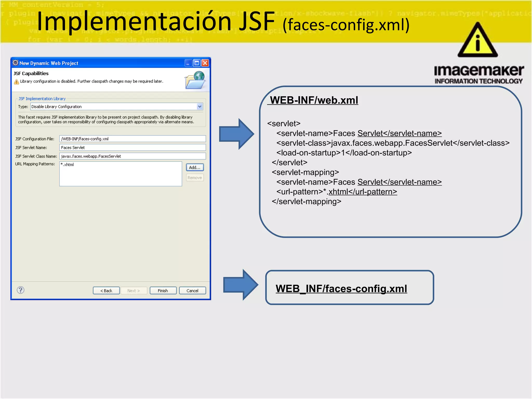Viewport: 532px width, 399px height.
Task: Click the slide title Implementación JSF
Action: coord(156,21)
